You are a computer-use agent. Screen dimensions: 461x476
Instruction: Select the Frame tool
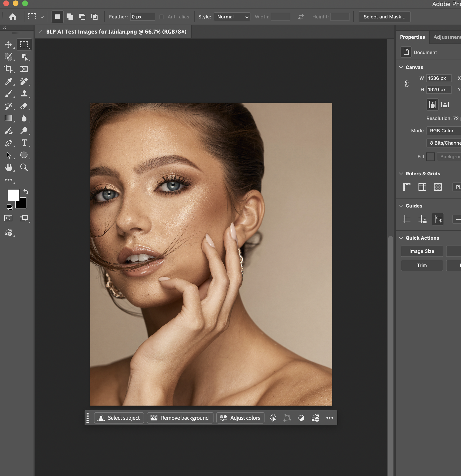click(x=24, y=69)
